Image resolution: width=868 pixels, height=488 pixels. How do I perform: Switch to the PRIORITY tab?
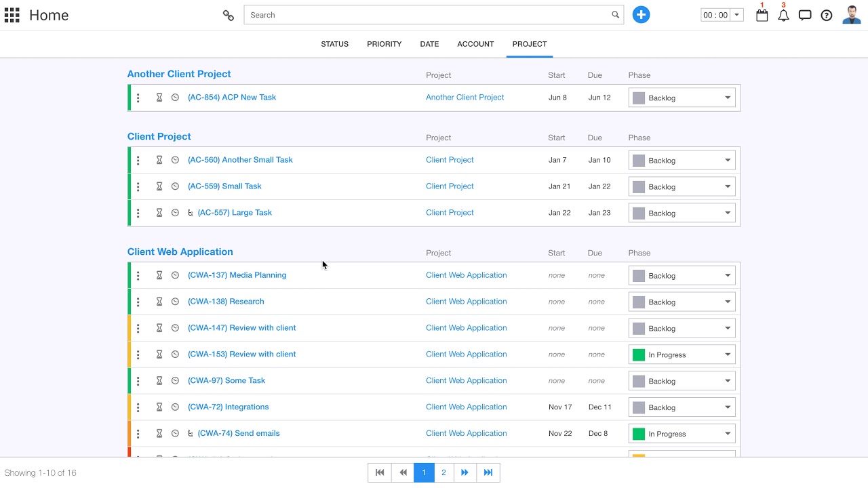point(384,44)
